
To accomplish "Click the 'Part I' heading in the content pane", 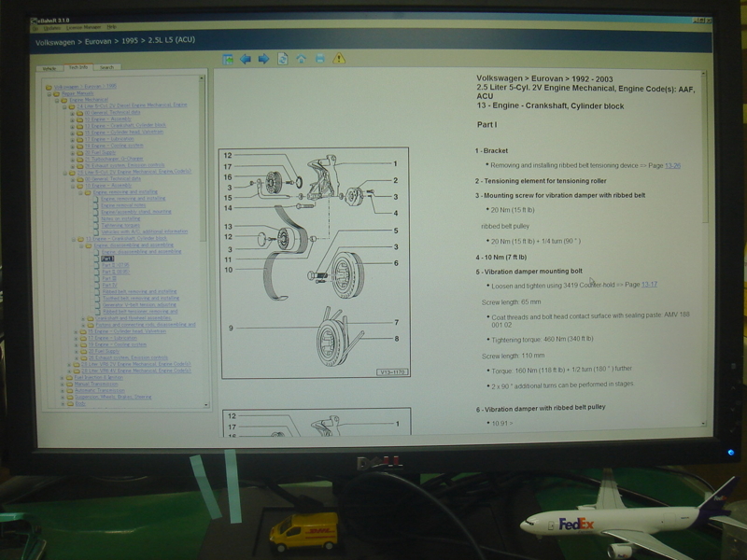I will (x=486, y=125).
